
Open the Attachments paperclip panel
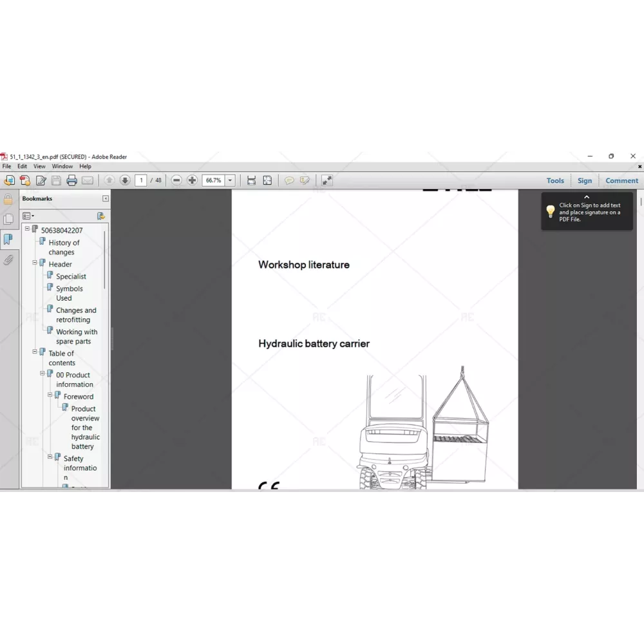tap(8, 260)
